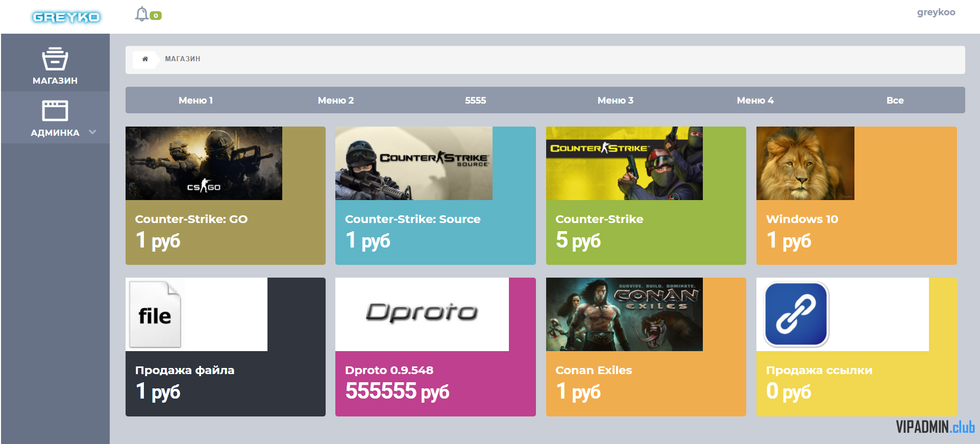Open the lion Windows 10 product image
This screenshot has height=444, width=980.
tap(805, 163)
